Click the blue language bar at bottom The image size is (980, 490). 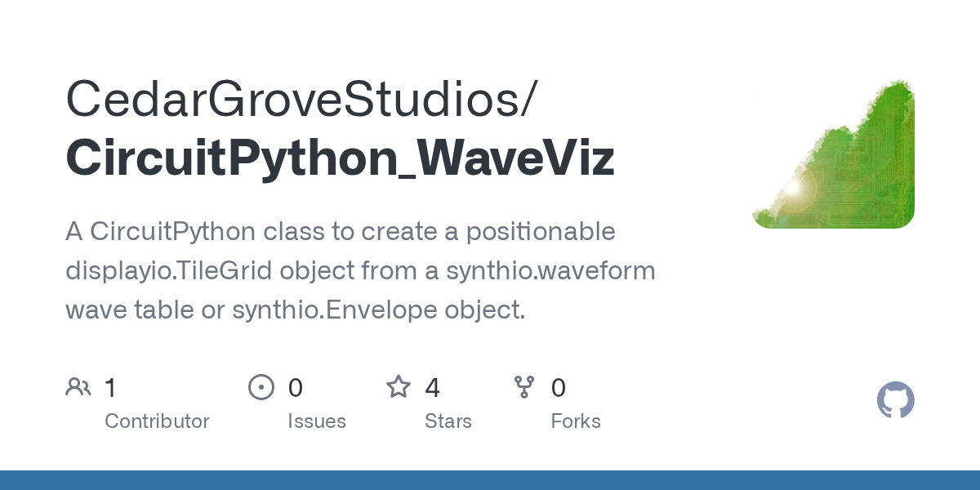(x=490, y=480)
